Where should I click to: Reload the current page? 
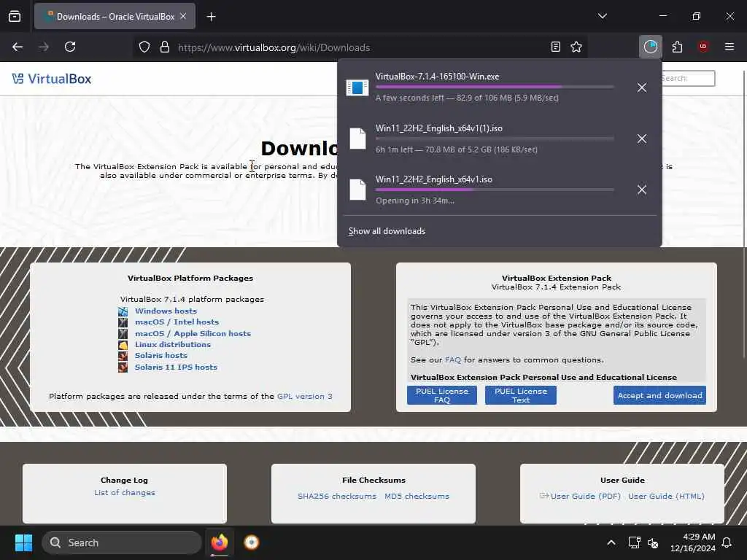[x=70, y=47]
